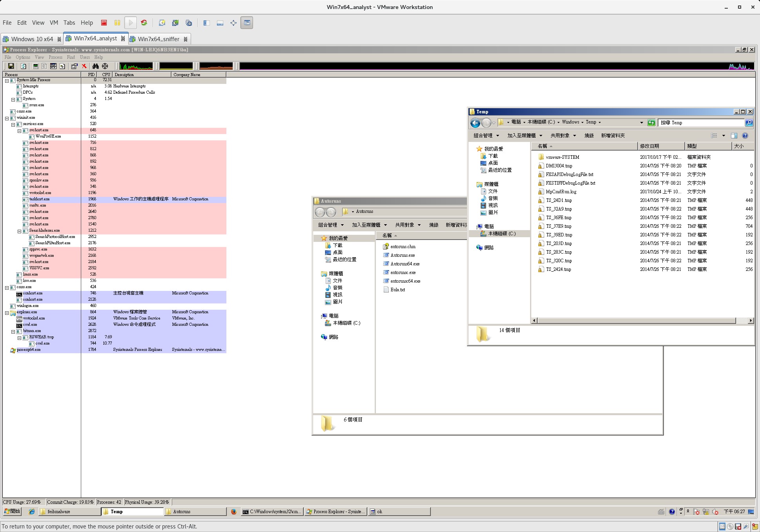Viewport: 760px width, 532px height.
Task: Open the VMware VM menu
Action: pyautogui.click(x=54, y=23)
